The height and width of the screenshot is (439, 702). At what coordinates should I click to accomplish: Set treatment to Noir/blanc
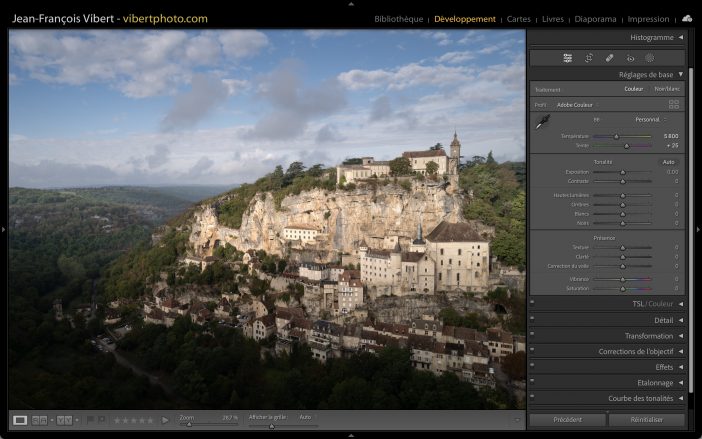pos(666,89)
